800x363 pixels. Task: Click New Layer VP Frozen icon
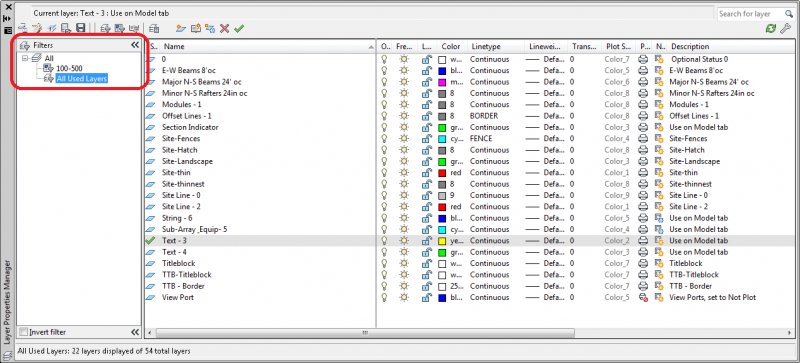[x=210, y=28]
